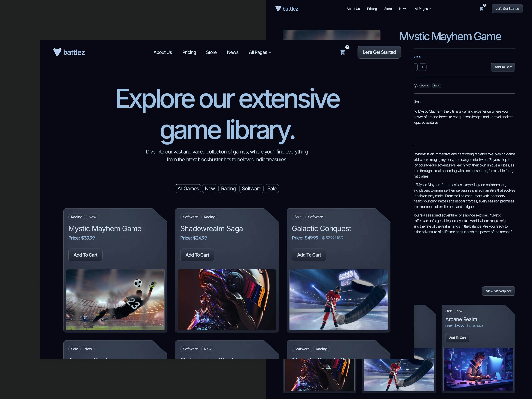Click Software tag on Galactic Conquest card
Screen dimensions: 532x399
point(315,217)
